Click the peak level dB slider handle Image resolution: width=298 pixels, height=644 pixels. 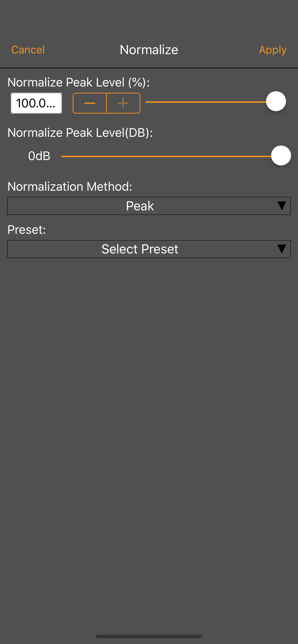281,155
